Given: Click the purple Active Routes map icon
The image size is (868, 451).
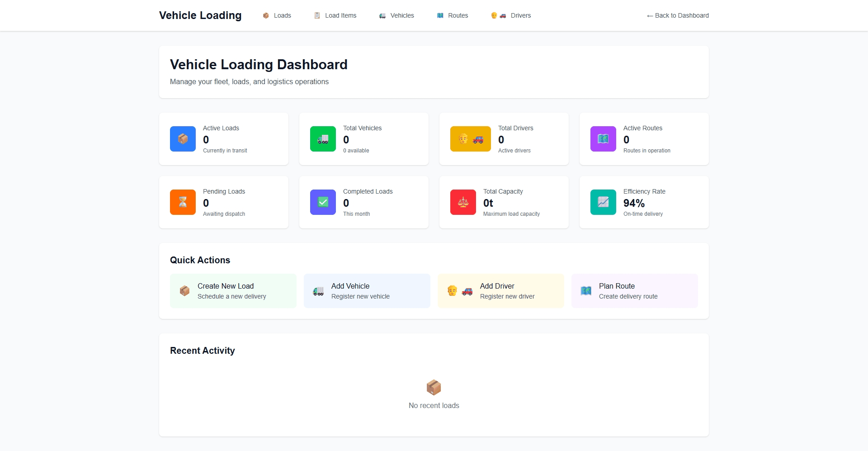Looking at the screenshot, I should (x=603, y=139).
